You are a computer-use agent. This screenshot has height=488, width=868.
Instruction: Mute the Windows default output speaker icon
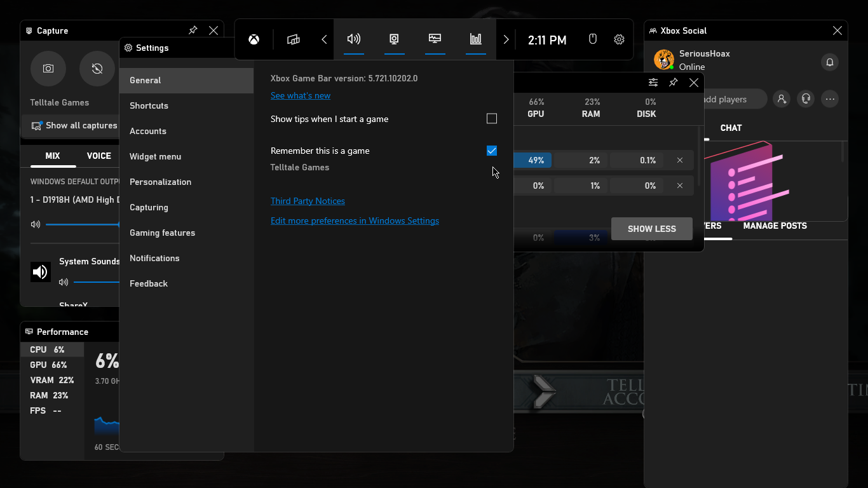[36, 224]
